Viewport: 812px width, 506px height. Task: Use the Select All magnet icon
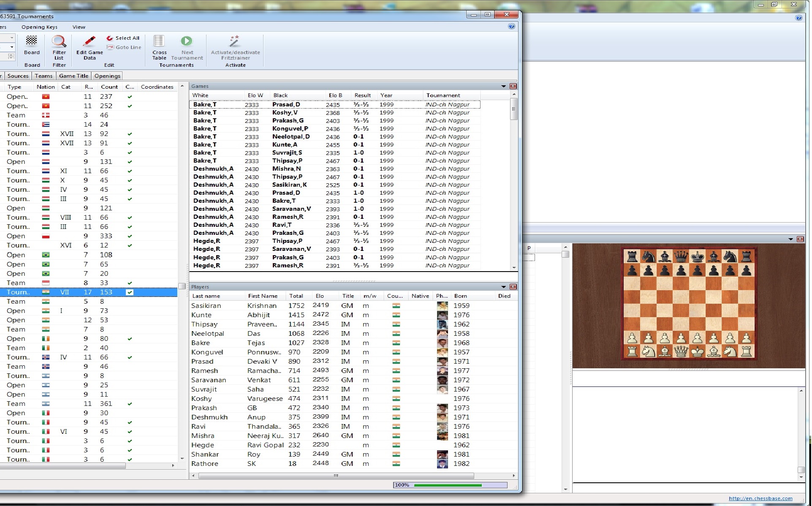point(109,38)
